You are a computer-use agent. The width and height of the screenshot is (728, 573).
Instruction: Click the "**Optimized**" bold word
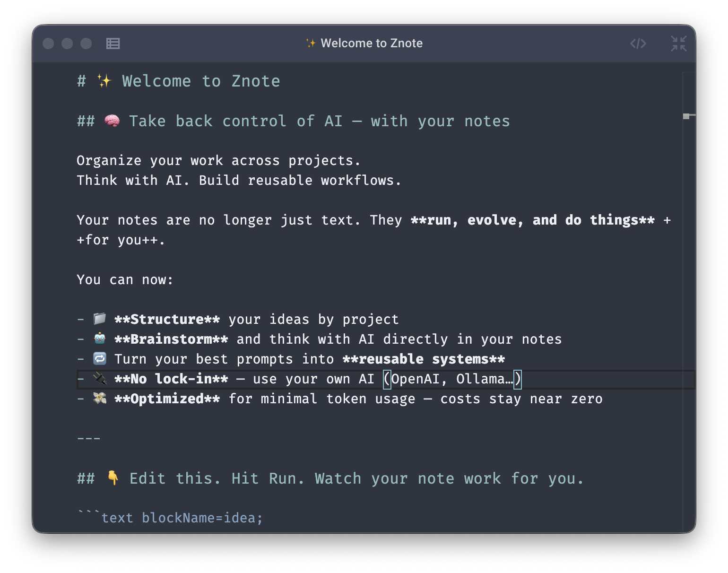167,399
